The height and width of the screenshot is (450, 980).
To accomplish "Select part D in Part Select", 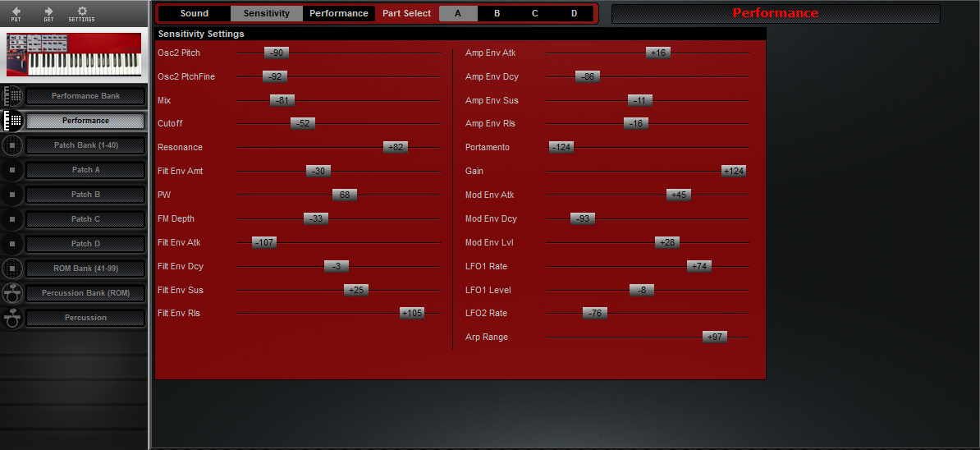I will tap(574, 14).
